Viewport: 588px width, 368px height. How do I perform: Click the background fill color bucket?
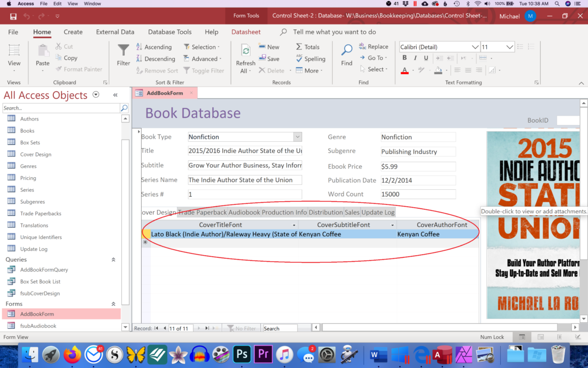[438, 70]
